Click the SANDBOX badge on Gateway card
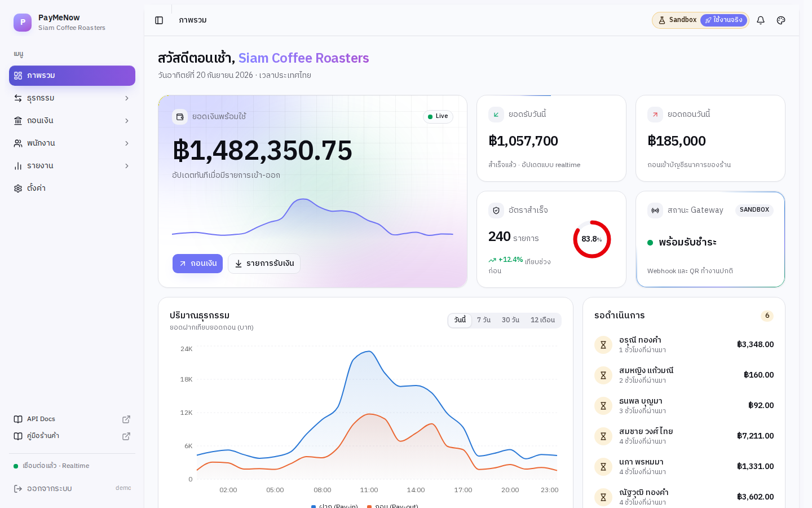This screenshot has width=812, height=508. (x=754, y=210)
